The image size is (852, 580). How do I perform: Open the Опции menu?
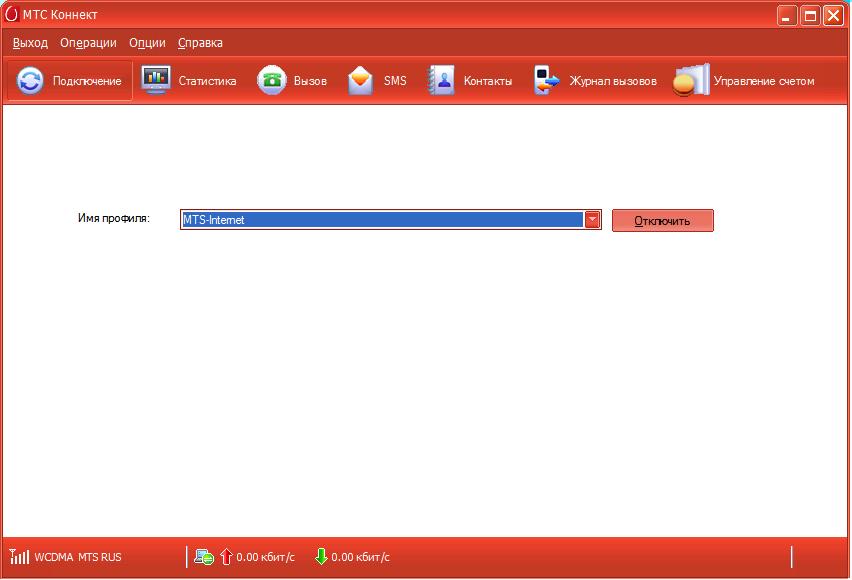[147, 43]
